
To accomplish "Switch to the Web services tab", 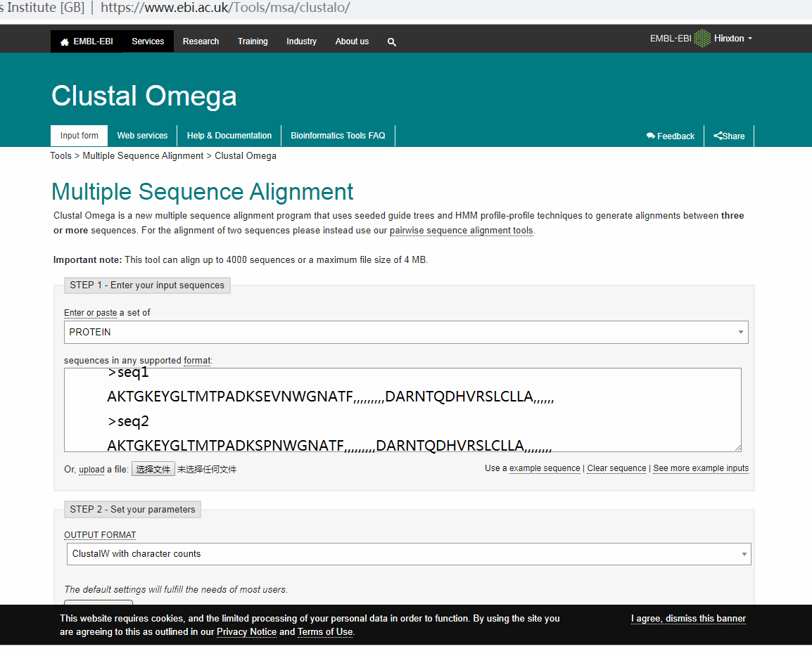I will [x=142, y=136].
